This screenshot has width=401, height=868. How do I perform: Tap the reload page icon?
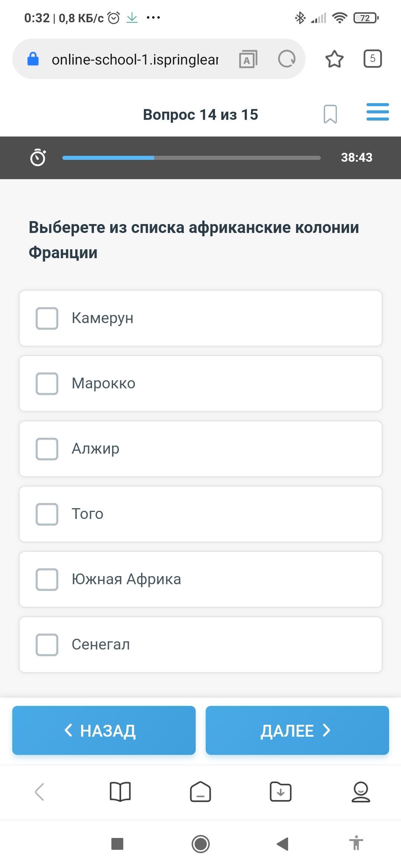[287, 59]
